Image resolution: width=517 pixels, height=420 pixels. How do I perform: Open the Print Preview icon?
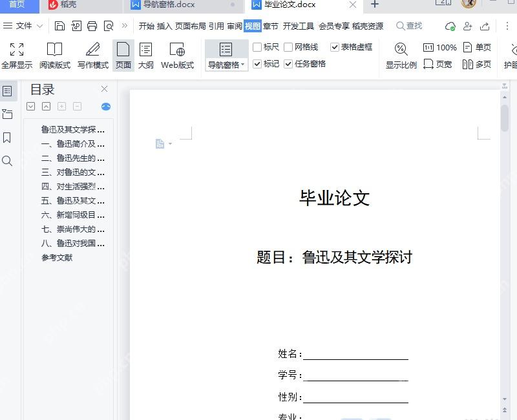(x=109, y=26)
